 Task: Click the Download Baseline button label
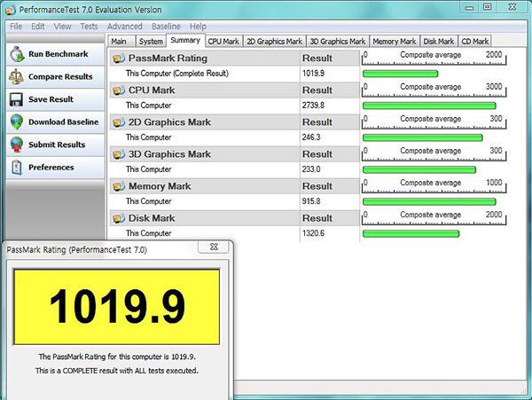[x=64, y=122]
